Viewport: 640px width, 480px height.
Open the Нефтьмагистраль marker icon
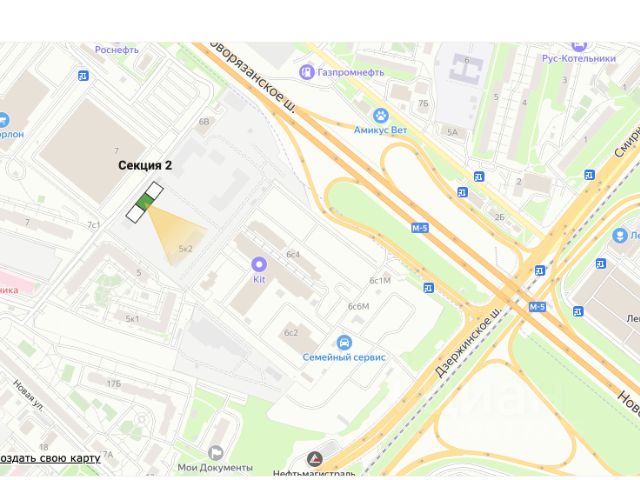[x=315, y=459]
